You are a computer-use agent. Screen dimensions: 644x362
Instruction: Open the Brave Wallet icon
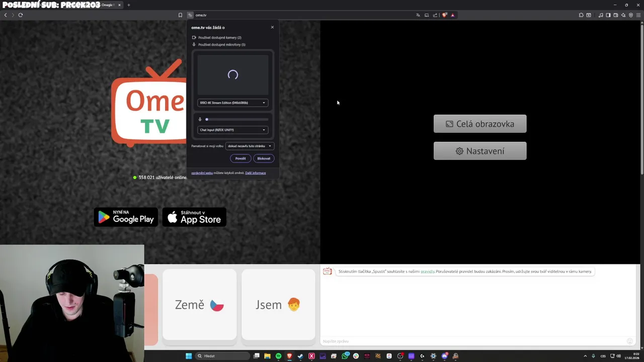(616, 15)
